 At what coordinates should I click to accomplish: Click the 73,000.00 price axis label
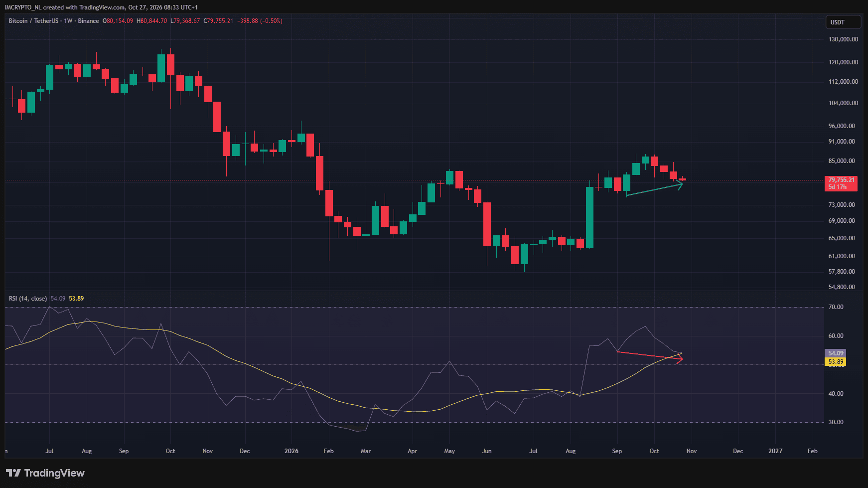842,205
